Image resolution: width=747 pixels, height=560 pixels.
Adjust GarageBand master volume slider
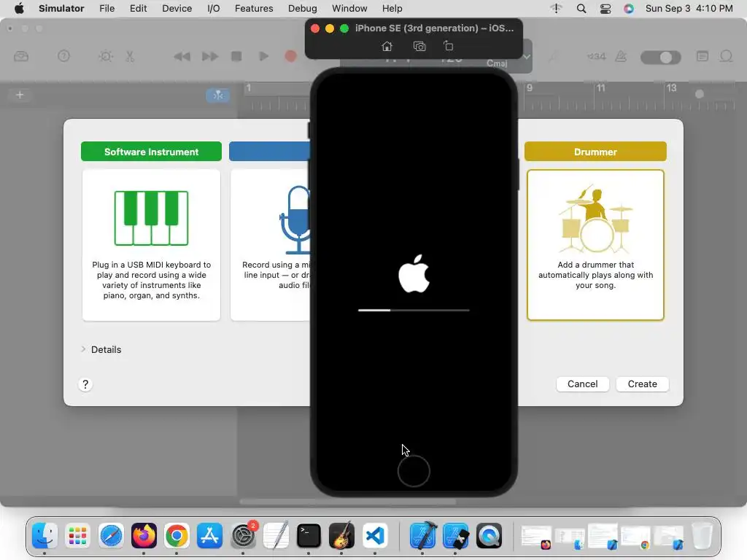[x=661, y=58]
